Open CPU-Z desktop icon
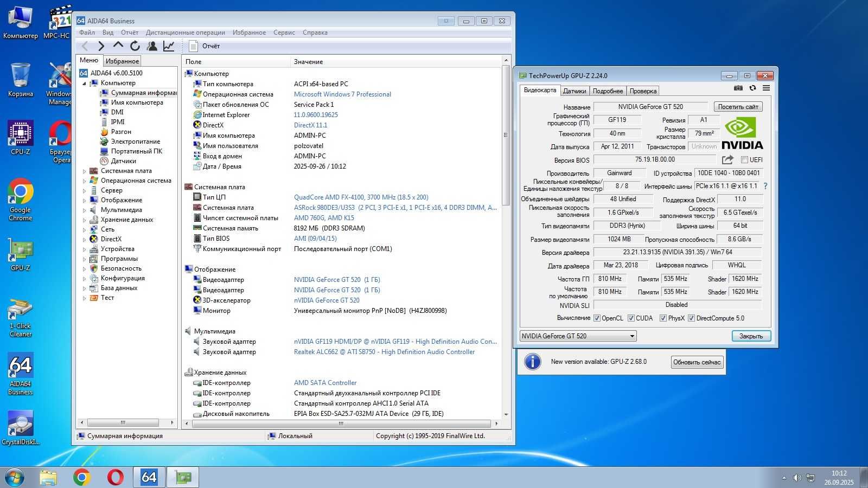868x488 pixels. tap(21, 138)
